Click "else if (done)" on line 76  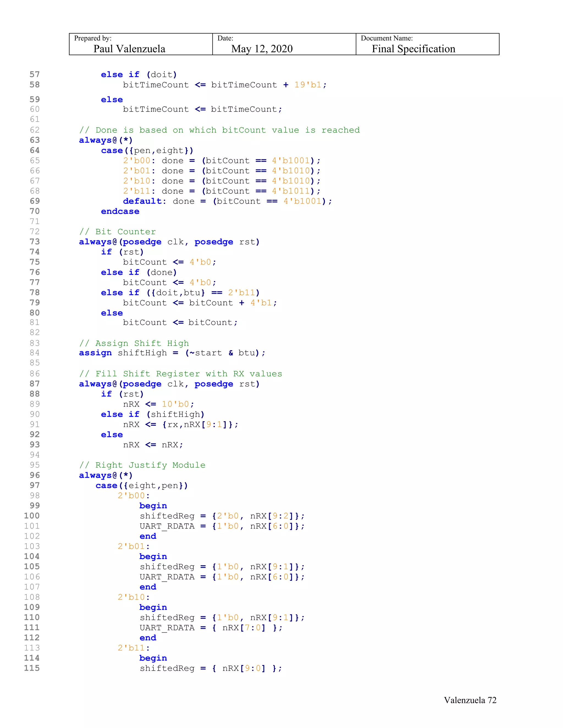pyautogui.click(x=139, y=272)
